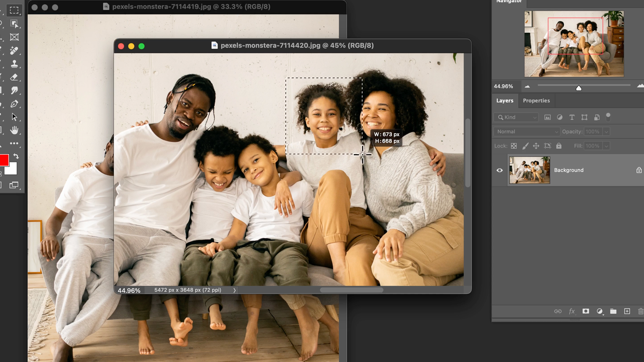
Task: Open the white background color picker
Action: coord(12,170)
